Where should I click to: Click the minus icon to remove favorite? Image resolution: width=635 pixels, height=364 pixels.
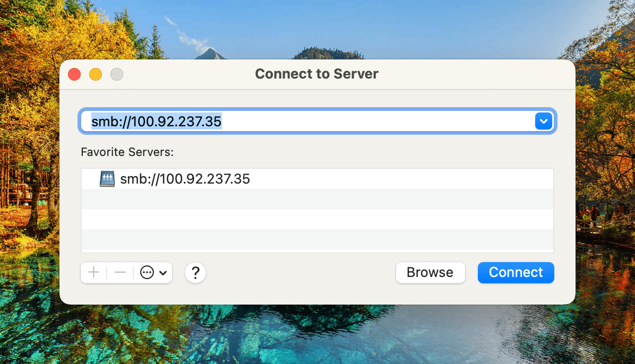120,273
